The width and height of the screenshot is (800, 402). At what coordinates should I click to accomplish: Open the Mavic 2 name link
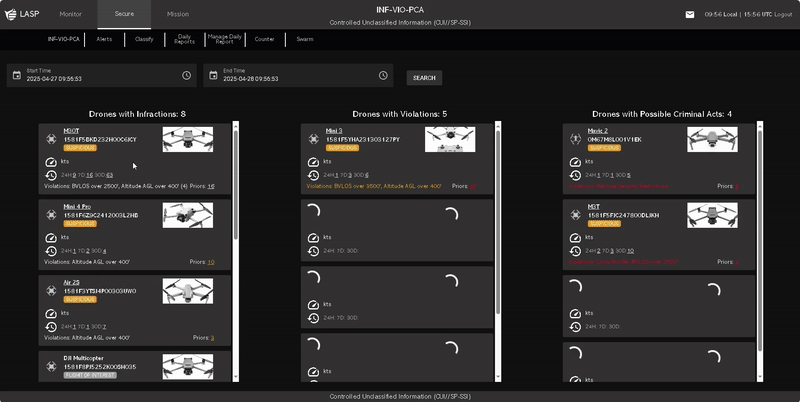[x=597, y=131]
